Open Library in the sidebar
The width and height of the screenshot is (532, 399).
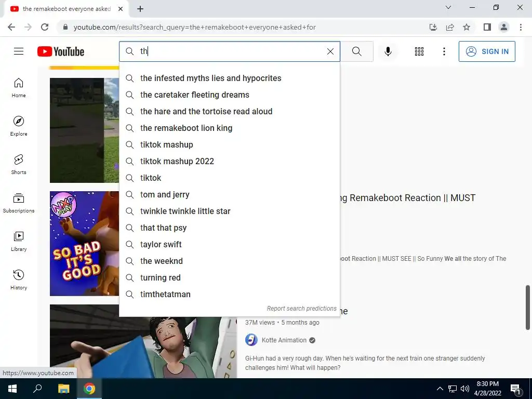[x=19, y=241]
